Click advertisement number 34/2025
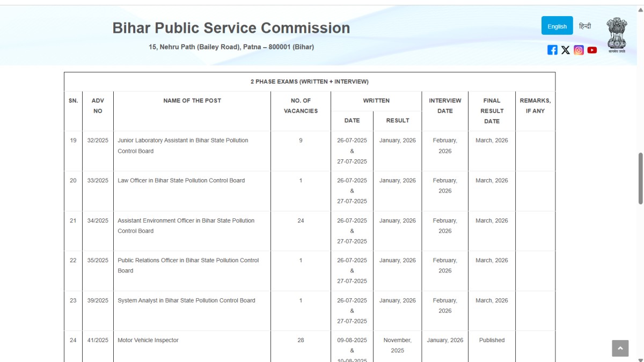This screenshot has height=362, width=644. coord(98,220)
